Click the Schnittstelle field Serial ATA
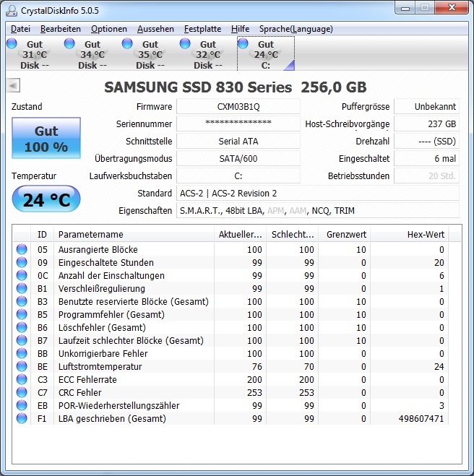Image resolution: width=474 pixels, height=476 pixels. pyautogui.click(x=238, y=141)
